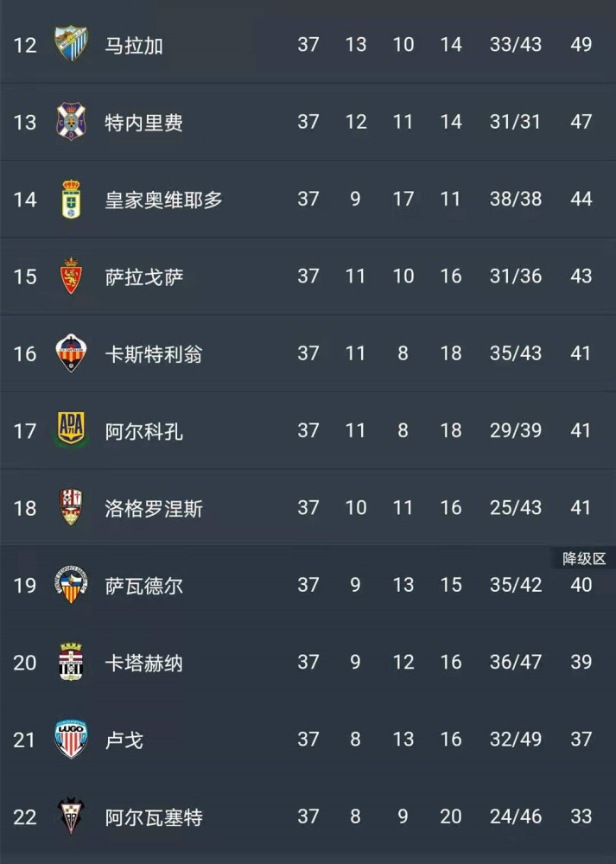Open the Castellón club badge

(x=71, y=353)
